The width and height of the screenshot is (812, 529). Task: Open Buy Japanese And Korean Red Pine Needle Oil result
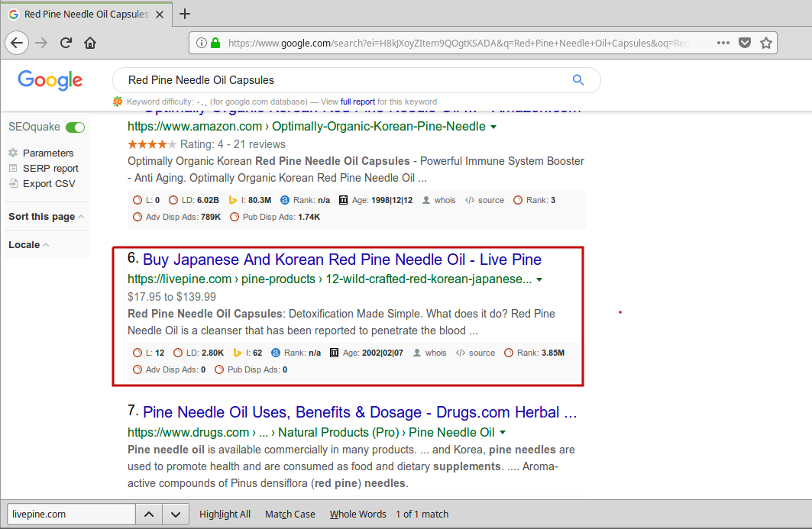click(341, 260)
